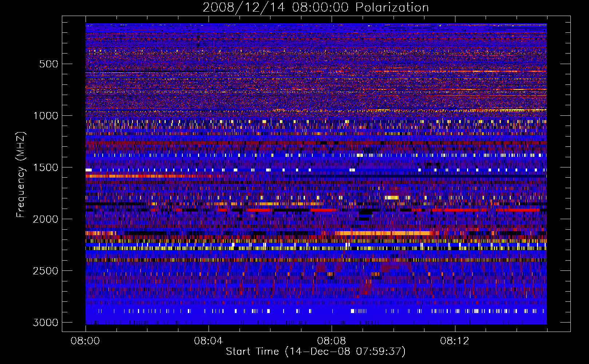The height and width of the screenshot is (364, 589).
Task: Click the long orange band near 2150 MHz
Action: point(384,233)
